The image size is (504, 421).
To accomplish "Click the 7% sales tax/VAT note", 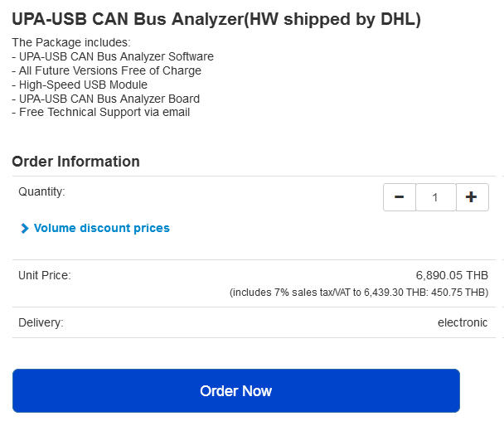I will 359,293.
